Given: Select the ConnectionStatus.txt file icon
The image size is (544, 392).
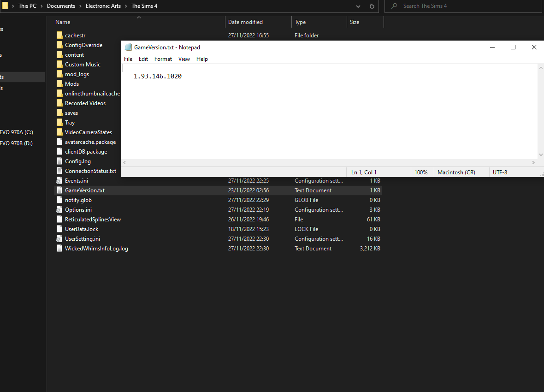Looking at the screenshot, I should 59,171.
